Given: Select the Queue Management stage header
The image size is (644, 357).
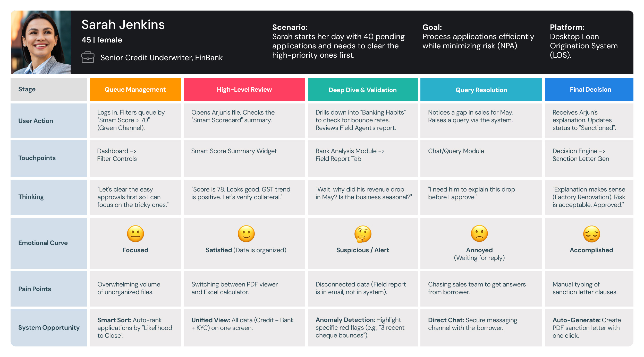Looking at the screenshot, I should pyautogui.click(x=135, y=90).
